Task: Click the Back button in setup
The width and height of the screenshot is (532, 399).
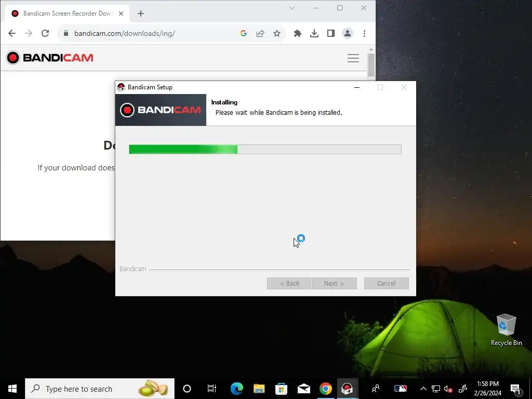Action: [x=289, y=283]
